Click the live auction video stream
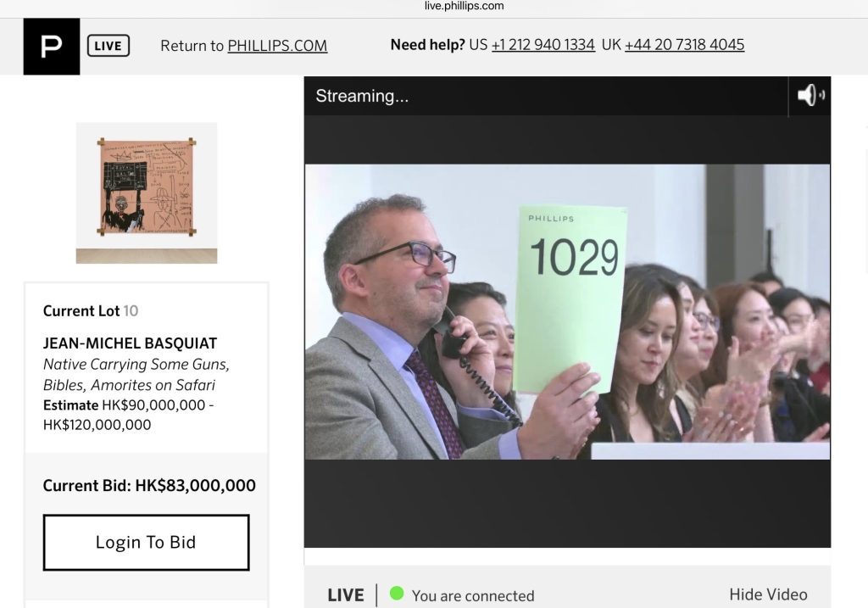 566,311
